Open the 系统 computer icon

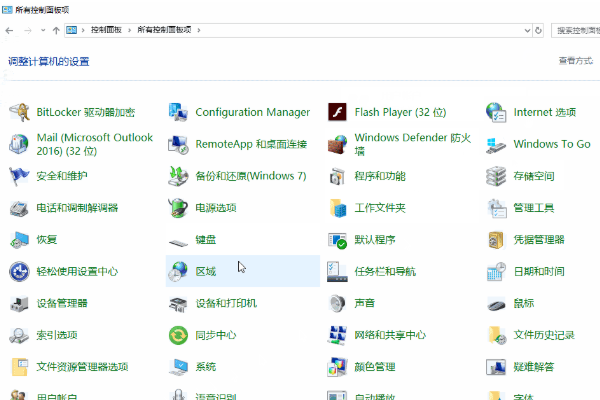(178, 367)
